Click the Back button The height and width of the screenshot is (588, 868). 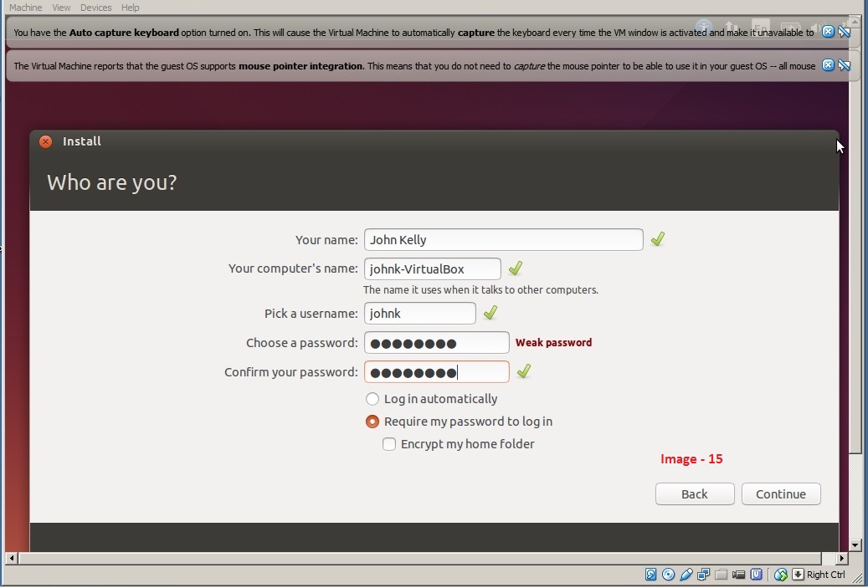[695, 494]
